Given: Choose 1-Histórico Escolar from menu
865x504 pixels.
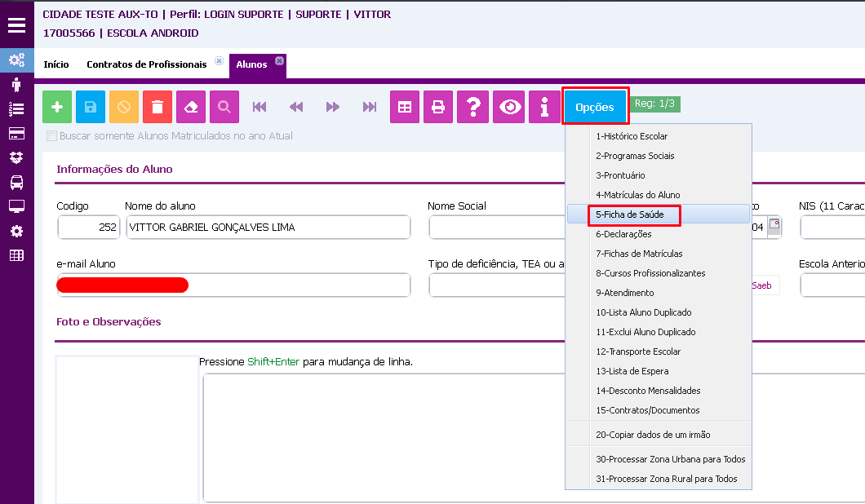Looking at the screenshot, I should pyautogui.click(x=632, y=136).
